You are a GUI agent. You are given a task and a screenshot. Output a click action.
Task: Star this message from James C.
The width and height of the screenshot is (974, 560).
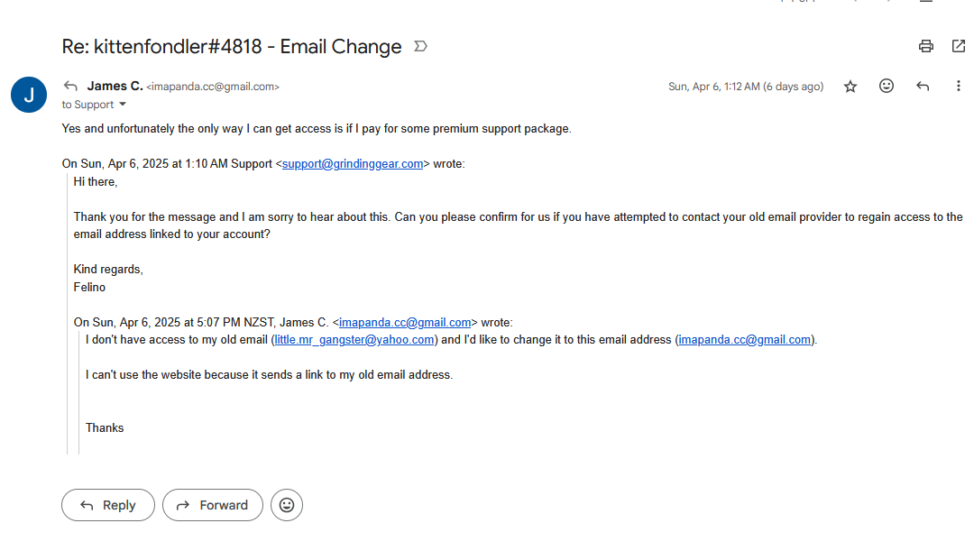(850, 87)
